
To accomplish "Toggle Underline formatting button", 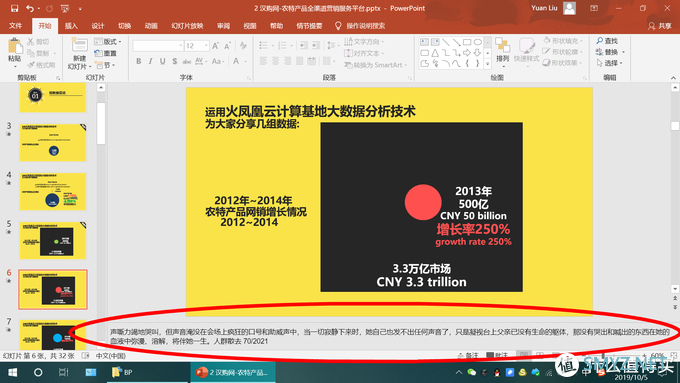I will (162, 61).
